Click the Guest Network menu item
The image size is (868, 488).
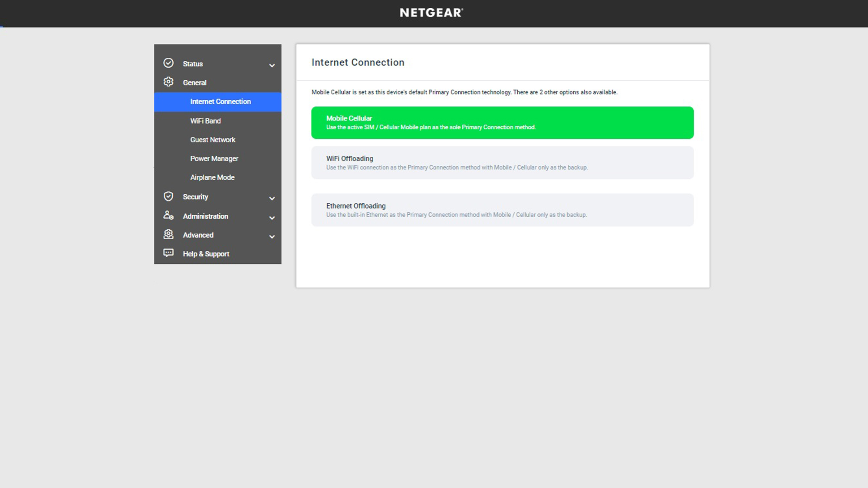click(212, 139)
